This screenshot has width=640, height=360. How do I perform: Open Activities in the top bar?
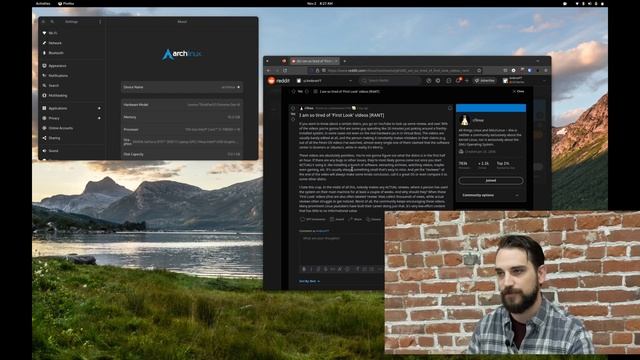(x=43, y=3)
